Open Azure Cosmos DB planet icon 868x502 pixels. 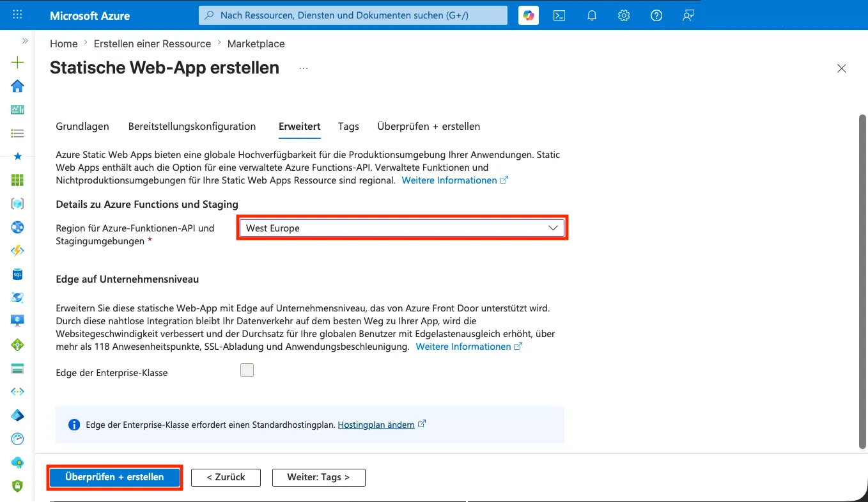pos(17,297)
